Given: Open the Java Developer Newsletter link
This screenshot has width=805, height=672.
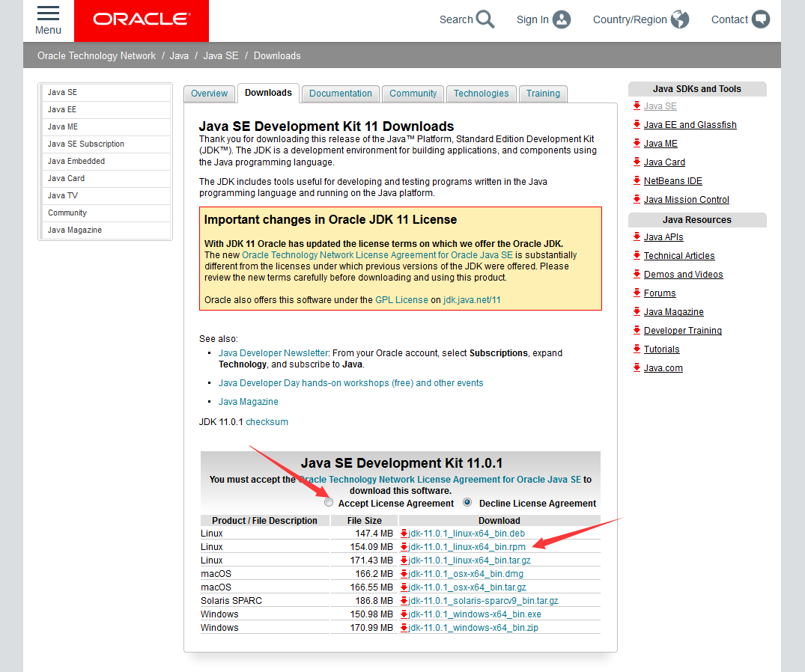Looking at the screenshot, I should pos(273,353).
